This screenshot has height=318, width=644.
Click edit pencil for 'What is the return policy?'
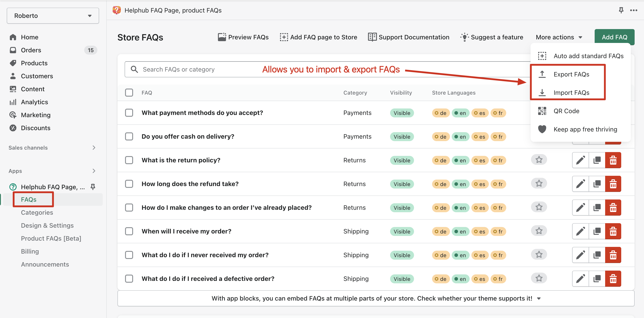pyautogui.click(x=580, y=160)
